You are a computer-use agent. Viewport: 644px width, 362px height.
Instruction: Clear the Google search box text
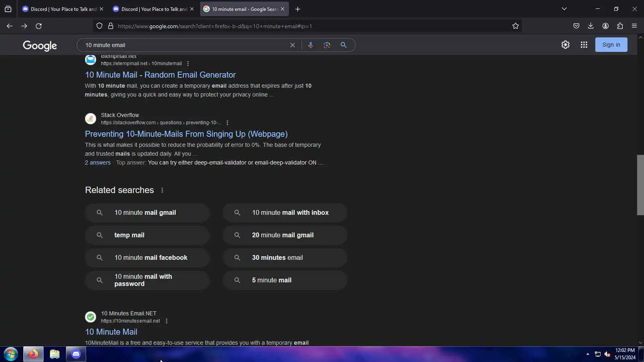(x=293, y=45)
